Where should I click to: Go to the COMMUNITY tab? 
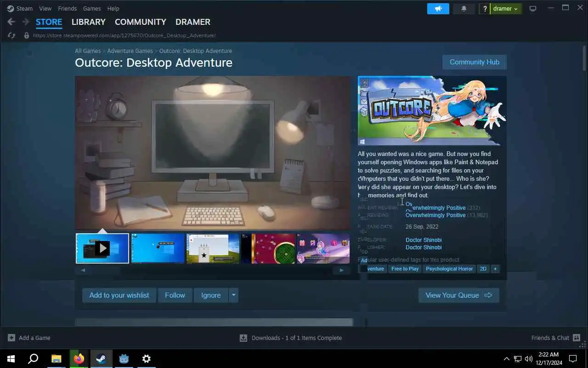coord(140,22)
